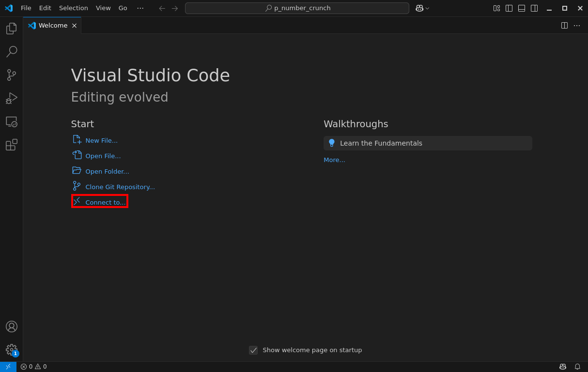The height and width of the screenshot is (372, 588).
Task: Click the Copilot icon in title bar
Action: [x=419, y=8]
